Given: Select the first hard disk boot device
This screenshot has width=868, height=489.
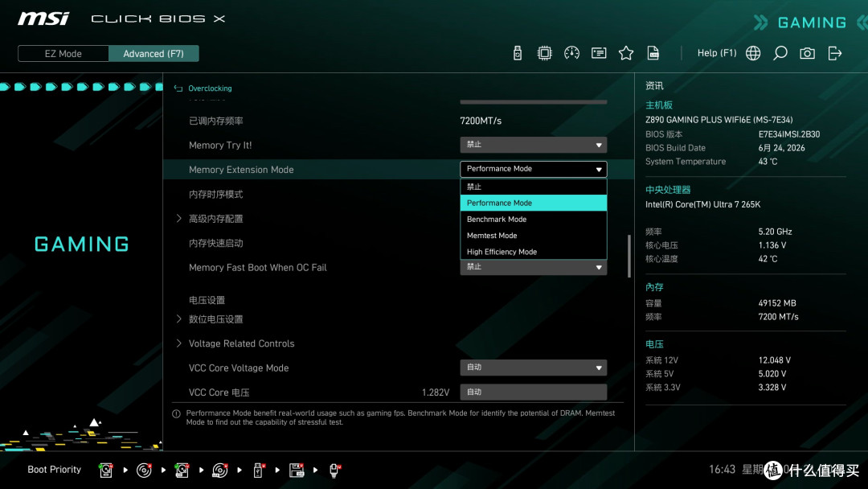Looking at the screenshot, I should (x=106, y=471).
